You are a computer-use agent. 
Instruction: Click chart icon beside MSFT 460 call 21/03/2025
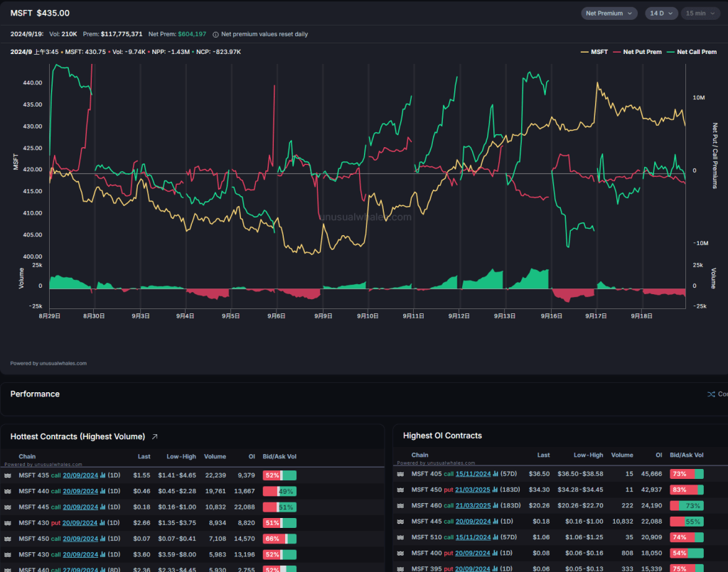[495, 505]
